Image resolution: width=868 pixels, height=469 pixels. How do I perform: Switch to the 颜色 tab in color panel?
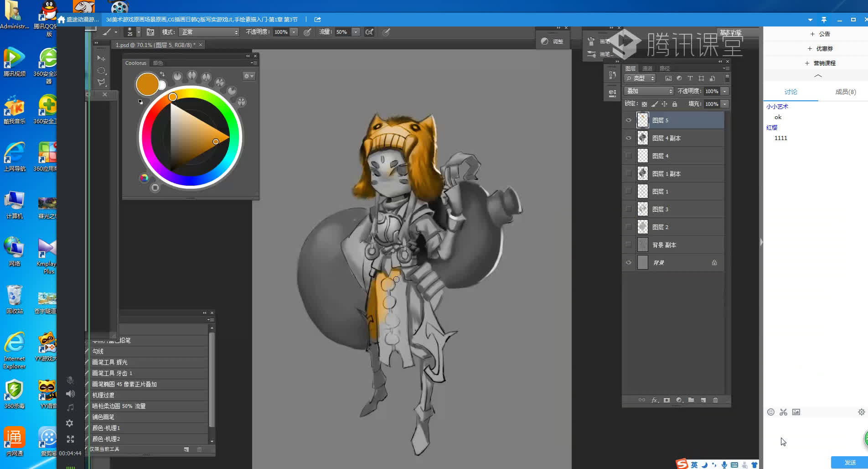tap(158, 63)
